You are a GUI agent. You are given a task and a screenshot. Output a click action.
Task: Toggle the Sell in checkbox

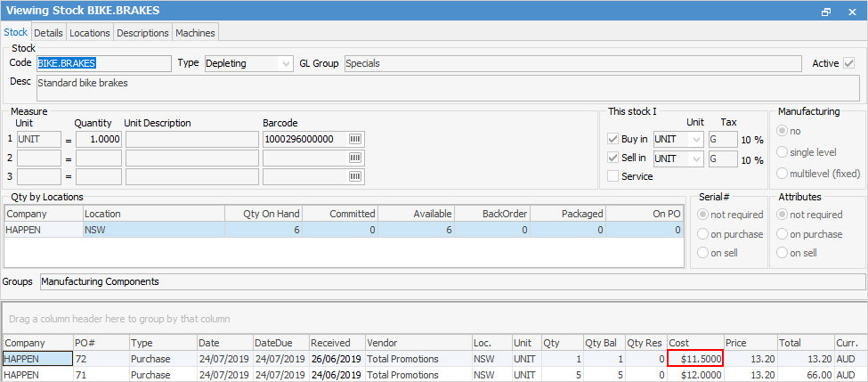(x=612, y=158)
